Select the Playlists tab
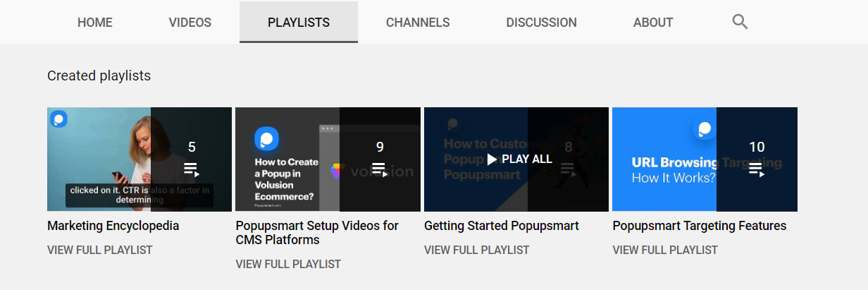Viewport: 868px width, 290px height. (x=299, y=23)
